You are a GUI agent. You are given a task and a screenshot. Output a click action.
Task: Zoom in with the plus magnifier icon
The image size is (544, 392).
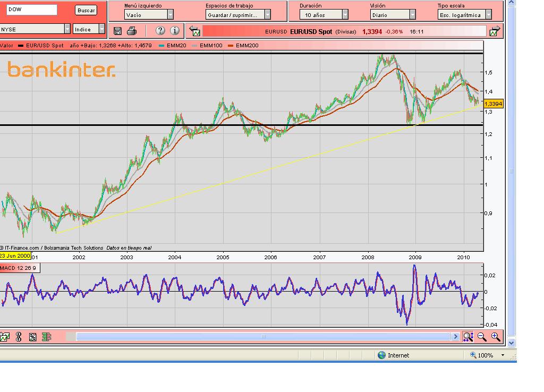(496, 336)
